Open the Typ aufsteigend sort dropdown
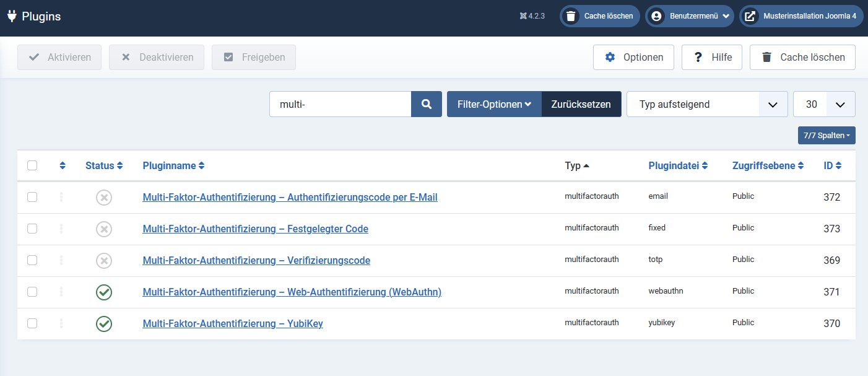The width and height of the screenshot is (868, 376). tap(706, 104)
